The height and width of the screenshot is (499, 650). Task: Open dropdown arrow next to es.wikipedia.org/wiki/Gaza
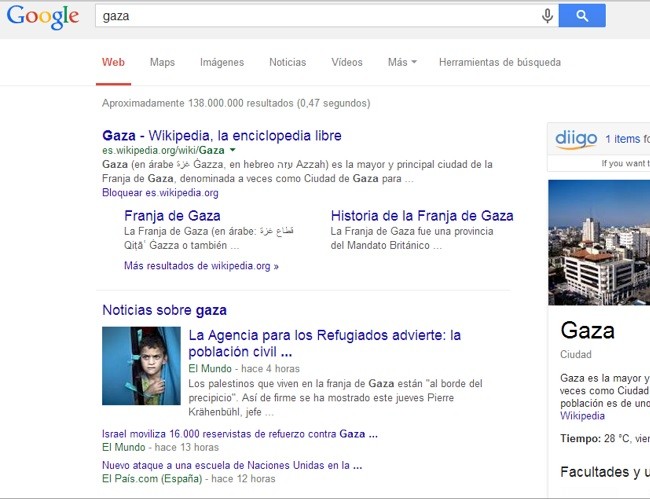click(233, 150)
